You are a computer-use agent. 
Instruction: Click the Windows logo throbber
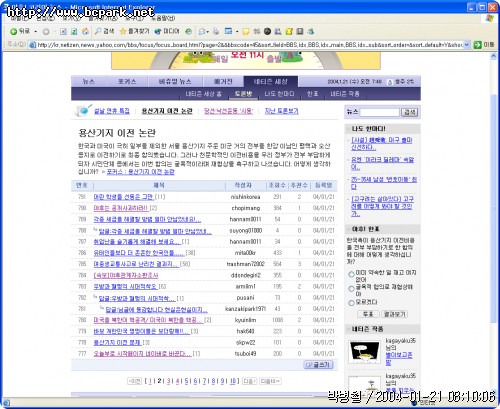pos(489,18)
